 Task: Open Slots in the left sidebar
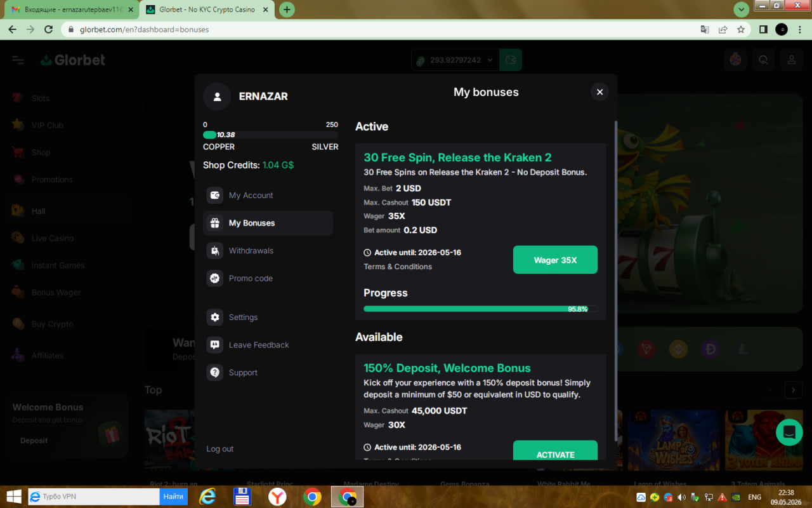[40, 98]
